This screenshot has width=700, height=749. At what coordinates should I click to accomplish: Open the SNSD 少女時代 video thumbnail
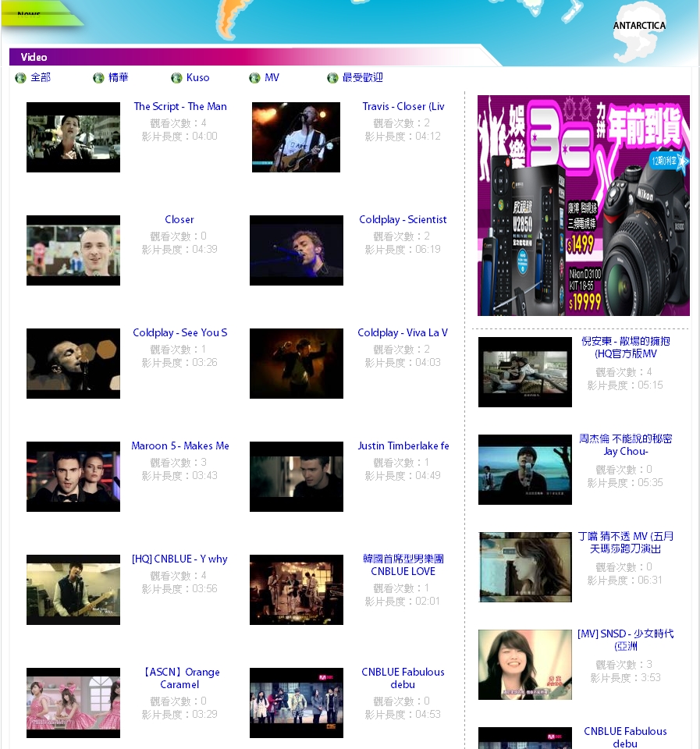coord(524,665)
